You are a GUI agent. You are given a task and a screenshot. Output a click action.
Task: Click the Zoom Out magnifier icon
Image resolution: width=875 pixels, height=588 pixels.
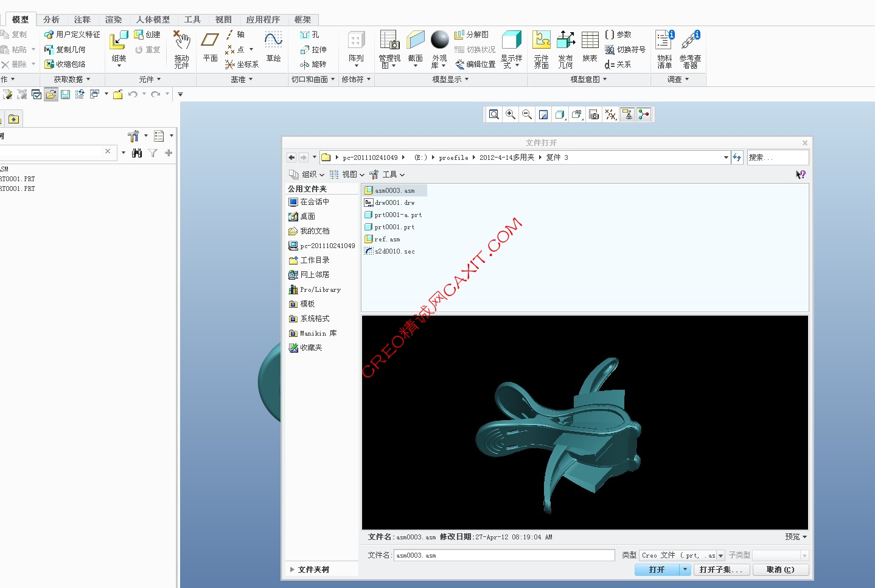coord(527,114)
